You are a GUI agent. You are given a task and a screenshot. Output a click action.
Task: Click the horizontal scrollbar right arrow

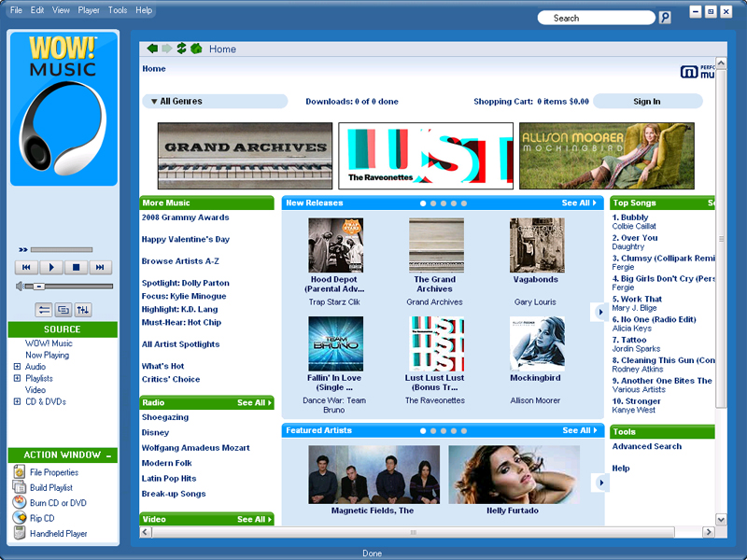(709, 532)
